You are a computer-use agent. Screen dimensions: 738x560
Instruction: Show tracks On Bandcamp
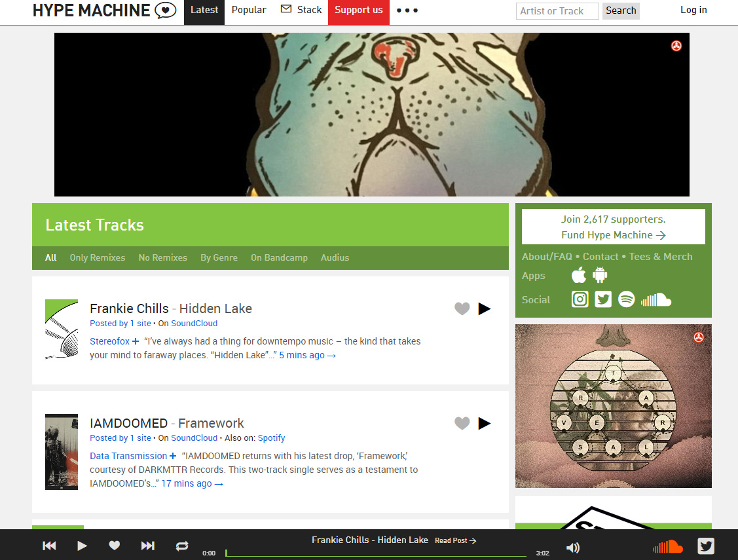[279, 257]
